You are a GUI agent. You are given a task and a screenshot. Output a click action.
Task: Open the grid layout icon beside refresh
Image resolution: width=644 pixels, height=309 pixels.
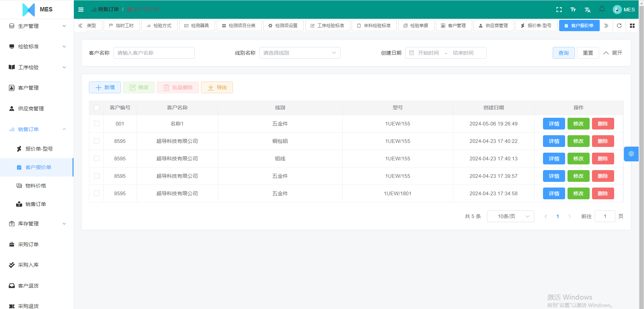coord(632,25)
